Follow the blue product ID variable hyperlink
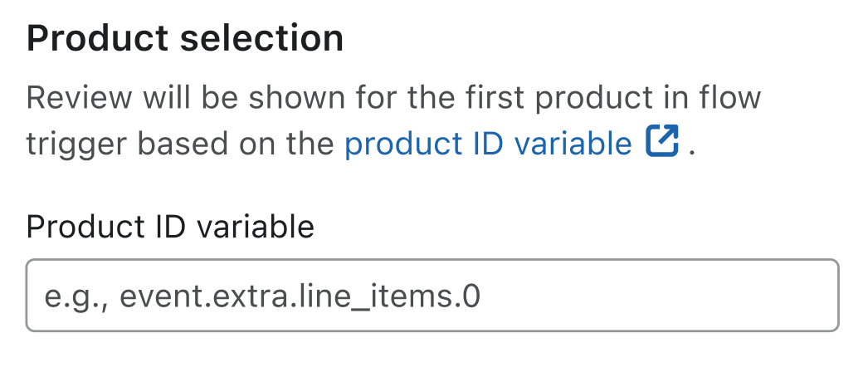 click(488, 144)
